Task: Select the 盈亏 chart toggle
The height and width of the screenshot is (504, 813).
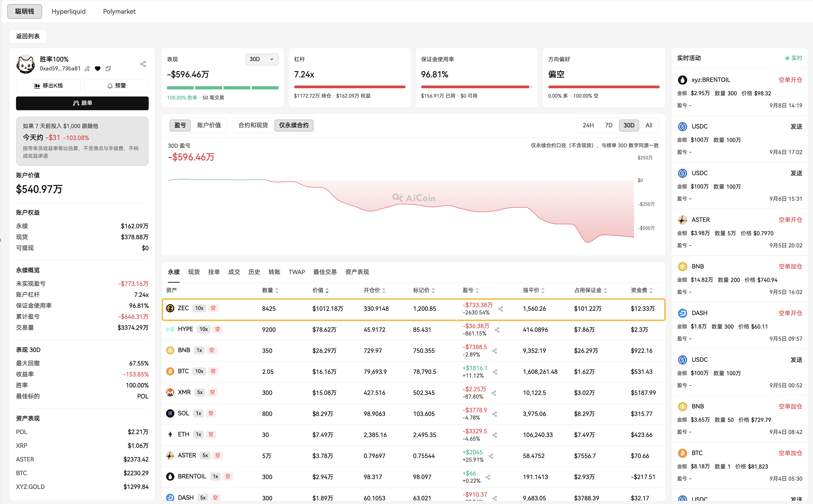Action: 180,125
